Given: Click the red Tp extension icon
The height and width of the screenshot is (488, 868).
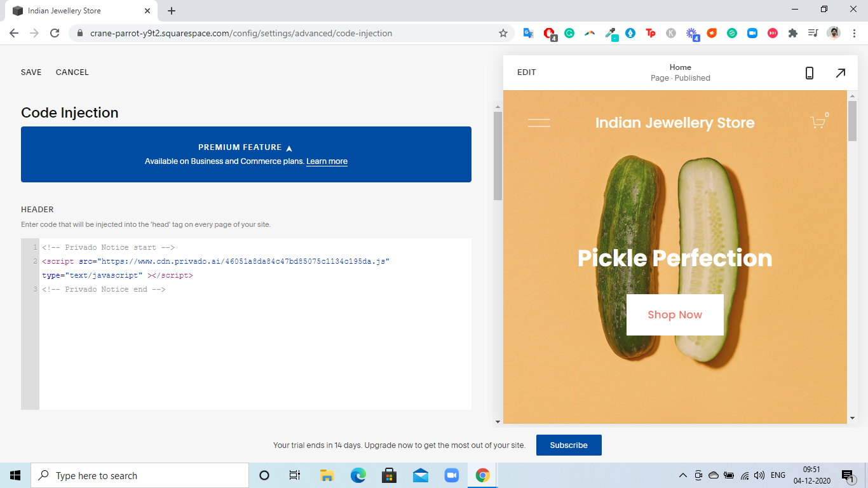Looking at the screenshot, I should [x=651, y=33].
